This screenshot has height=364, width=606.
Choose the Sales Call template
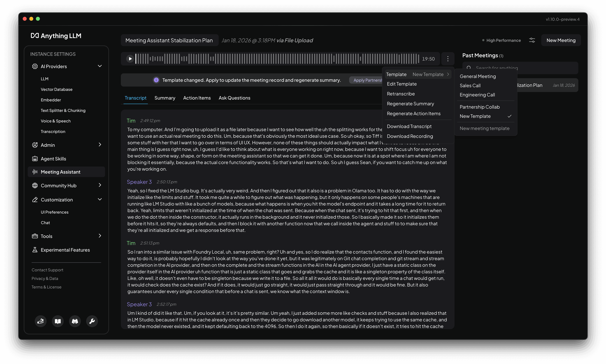pyautogui.click(x=470, y=86)
